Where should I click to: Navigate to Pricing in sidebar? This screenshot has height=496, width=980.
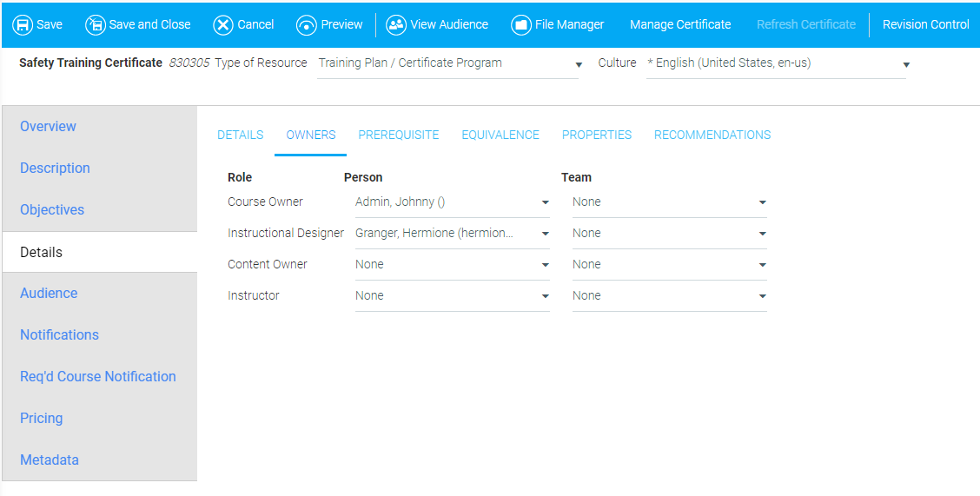[42, 419]
